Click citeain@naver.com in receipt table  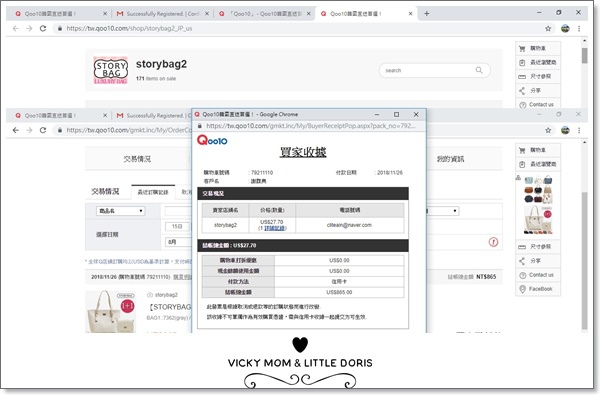(349, 225)
